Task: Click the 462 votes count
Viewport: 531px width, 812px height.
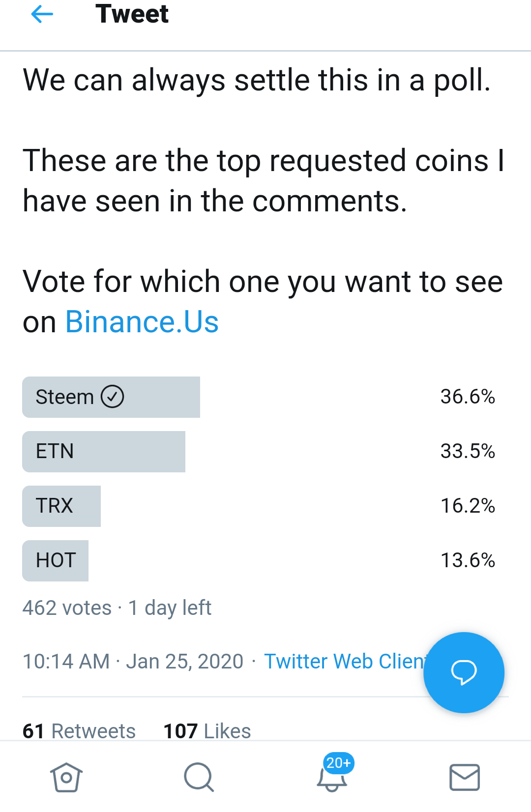Action: pyautogui.click(x=67, y=608)
